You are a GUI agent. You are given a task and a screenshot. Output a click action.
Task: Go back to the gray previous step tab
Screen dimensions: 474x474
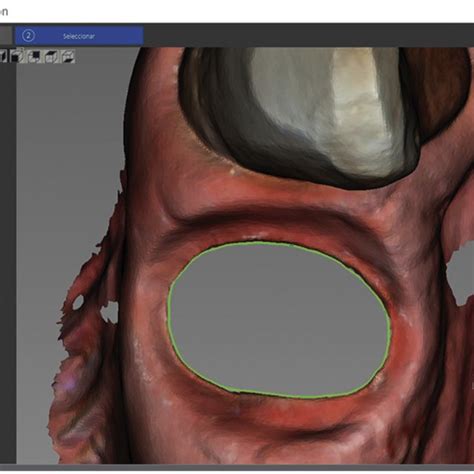point(6,36)
